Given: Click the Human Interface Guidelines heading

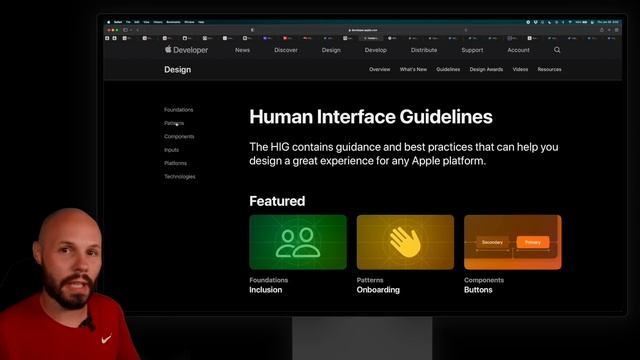Looking at the screenshot, I should [371, 117].
